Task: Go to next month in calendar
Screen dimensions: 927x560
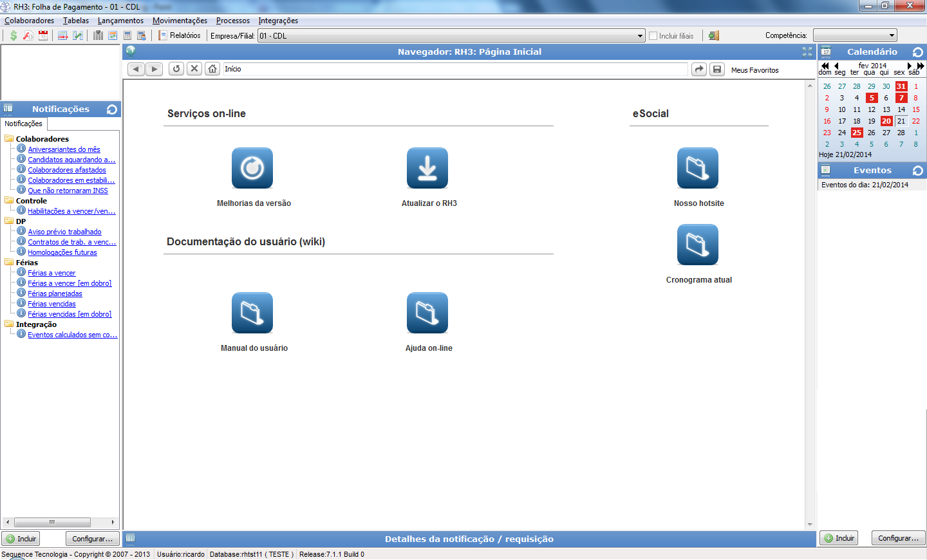Action: click(910, 66)
